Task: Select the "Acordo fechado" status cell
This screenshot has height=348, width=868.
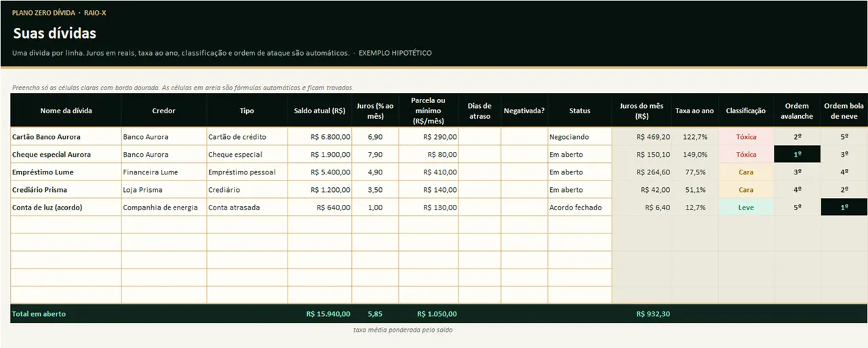Action: [x=580, y=207]
